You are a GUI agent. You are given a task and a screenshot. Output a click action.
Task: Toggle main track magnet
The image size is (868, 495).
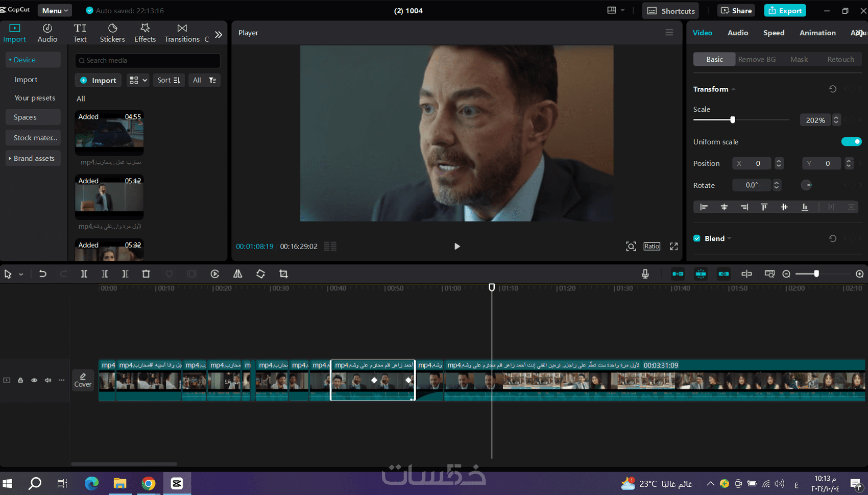point(678,274)
